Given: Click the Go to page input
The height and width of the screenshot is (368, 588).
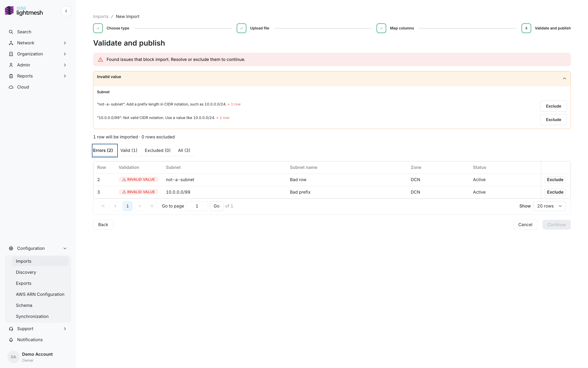Looking at the screenshot, I should 197,206.
